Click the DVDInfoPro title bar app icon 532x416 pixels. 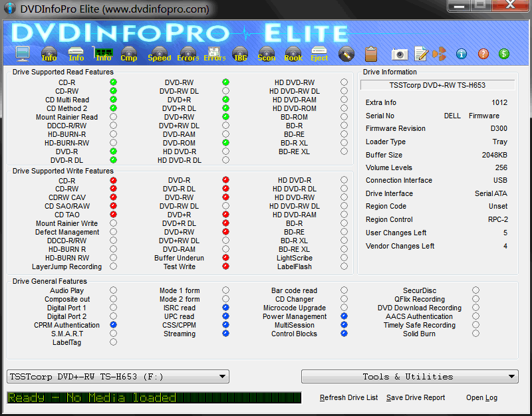tap(10, 8)
